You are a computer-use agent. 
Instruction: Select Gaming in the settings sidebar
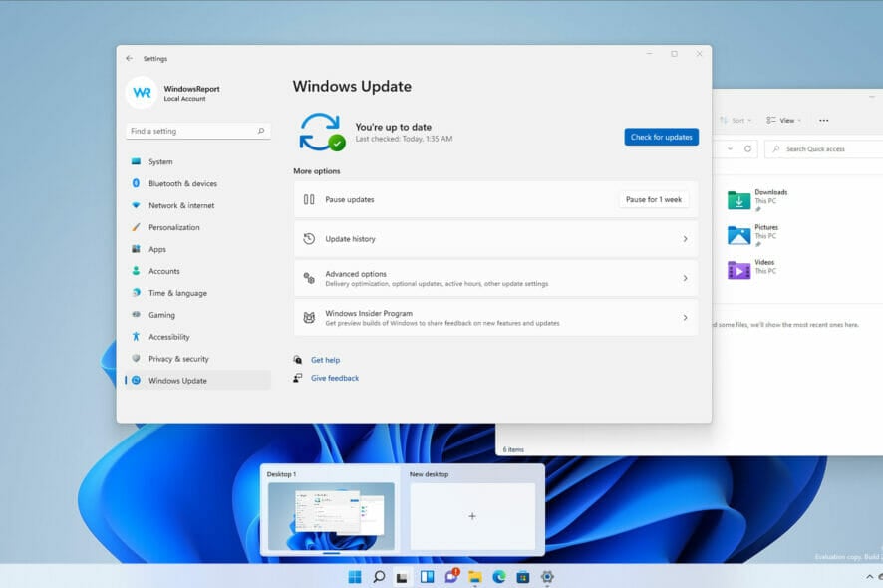[161, 315]
